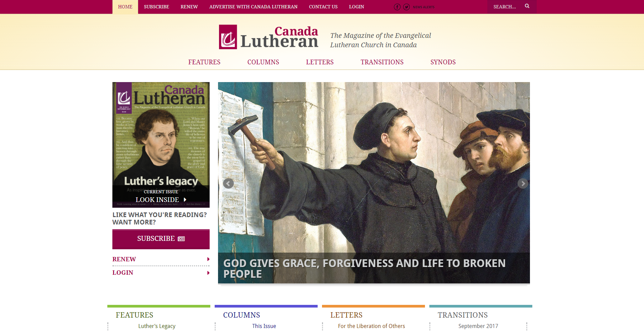Image resolution: width=644 pixels, height=331 pixels.
Task: Open Advertise with Canada Lutheran link
Action: tap(253, 7)
